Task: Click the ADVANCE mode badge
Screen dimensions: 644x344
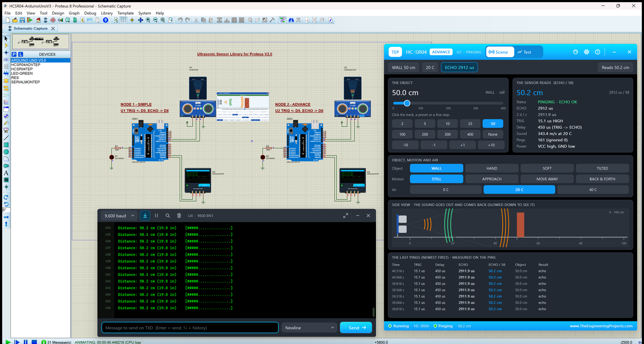Action: [x=441, y=52]
